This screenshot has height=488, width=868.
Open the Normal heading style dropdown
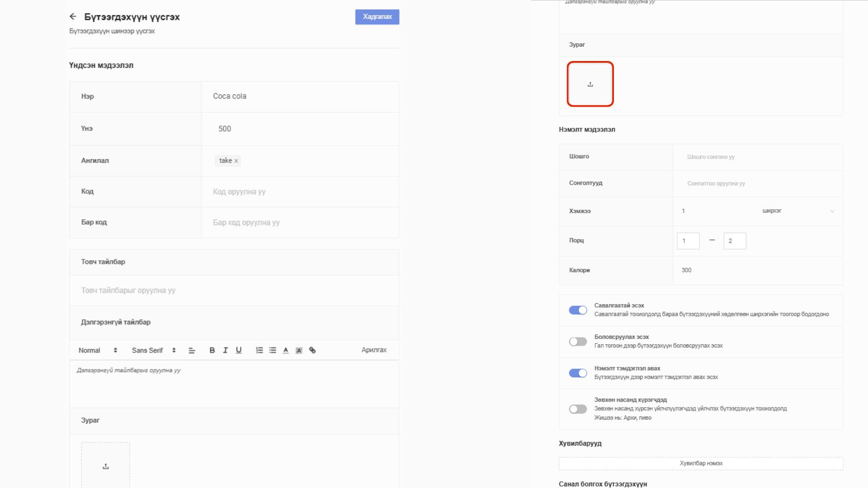coord(98,350)
